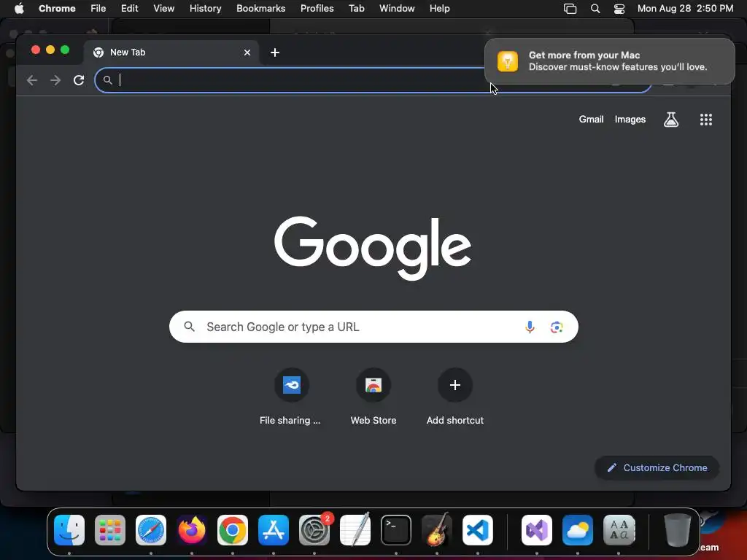Click the back navigation arrow

click(32, 80)
